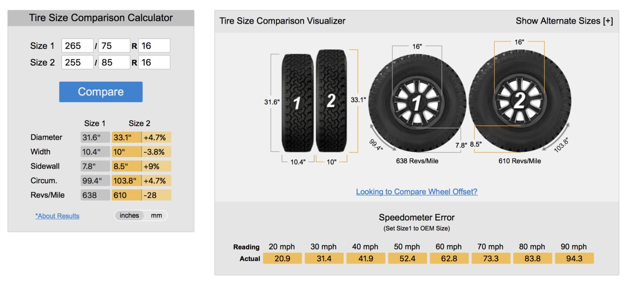
Task: Switch units to inches
Action: (129, 216)
